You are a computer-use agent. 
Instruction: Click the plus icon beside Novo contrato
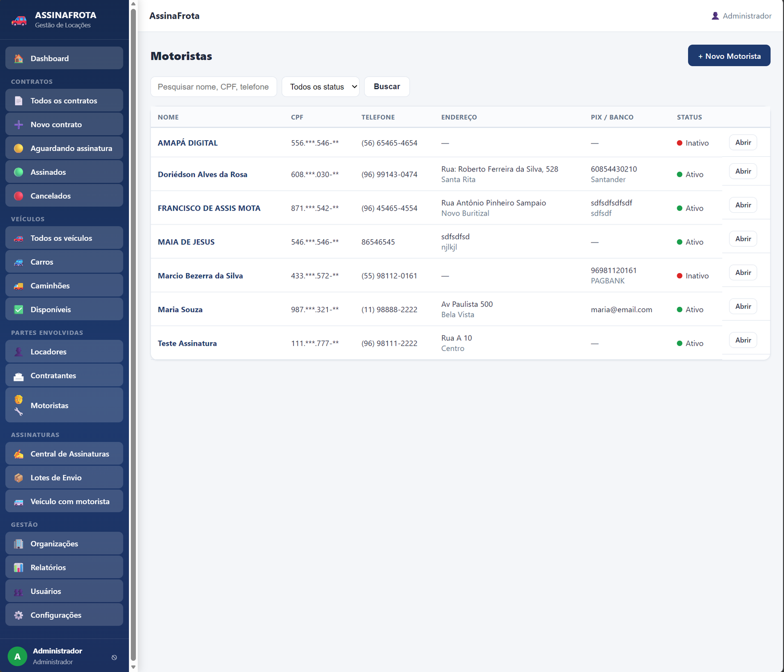pyautogui.click(x=19, y=124)
